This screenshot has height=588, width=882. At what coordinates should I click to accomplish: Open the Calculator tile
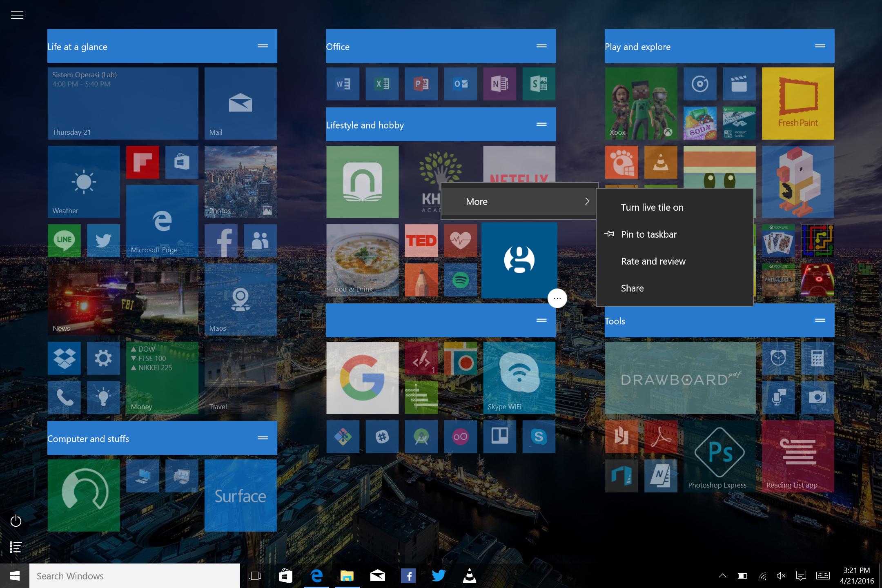coord(817,358)
